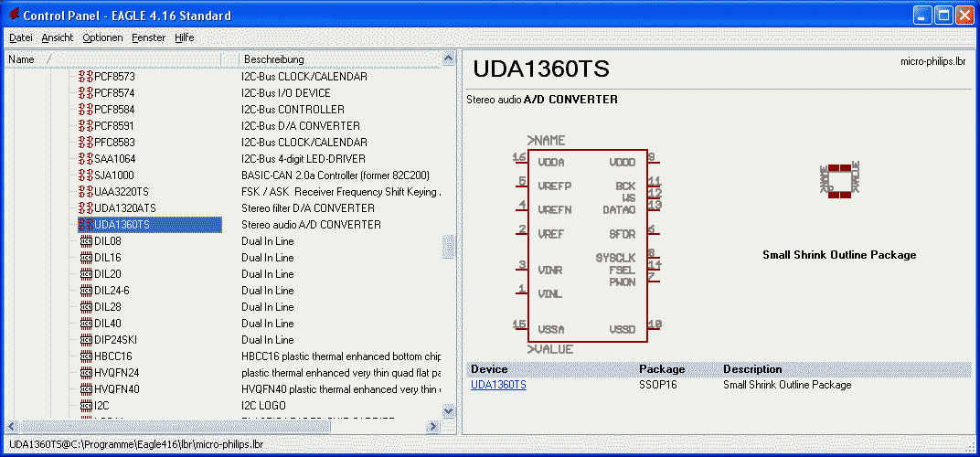This screenshot has height=457, width=980.
Task: Click the tree's scroll up arrow
Action: tap(448, 58)
